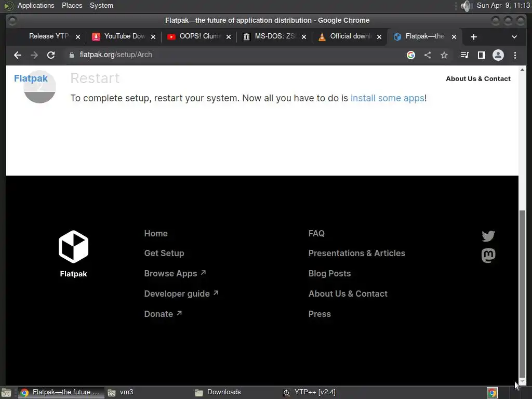Click the Applications menu logo icon
532x399 pixels.
[8, 5]
